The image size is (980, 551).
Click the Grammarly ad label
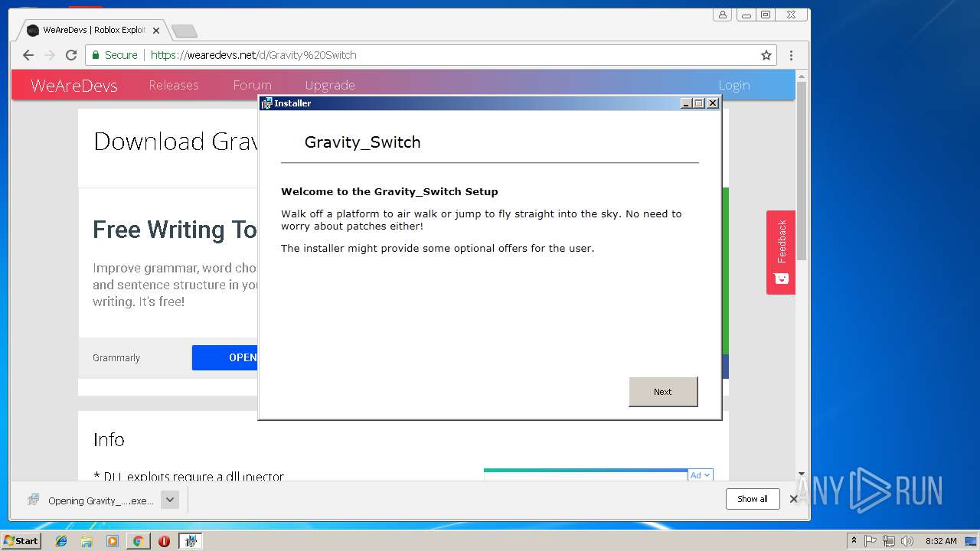tap(116, 357)
